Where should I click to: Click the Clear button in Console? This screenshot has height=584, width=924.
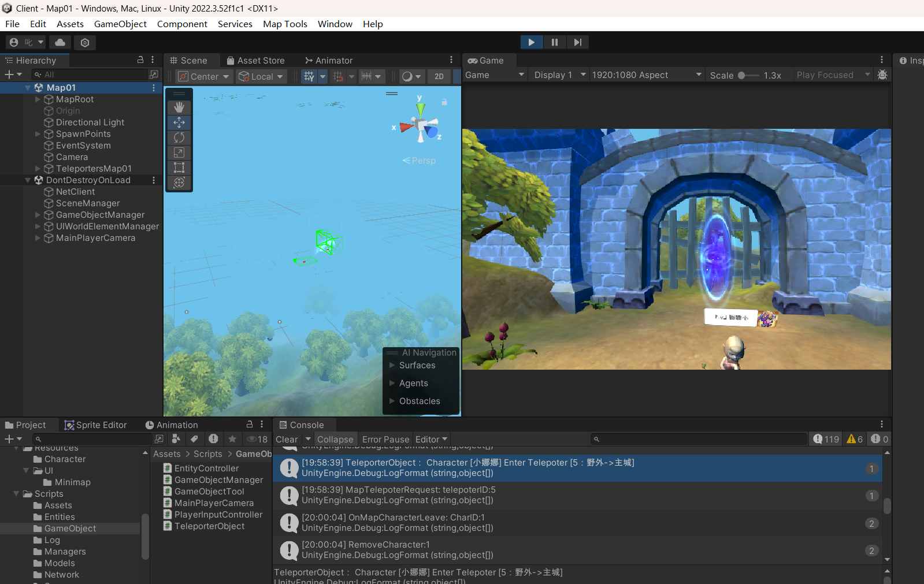(287, 440)
